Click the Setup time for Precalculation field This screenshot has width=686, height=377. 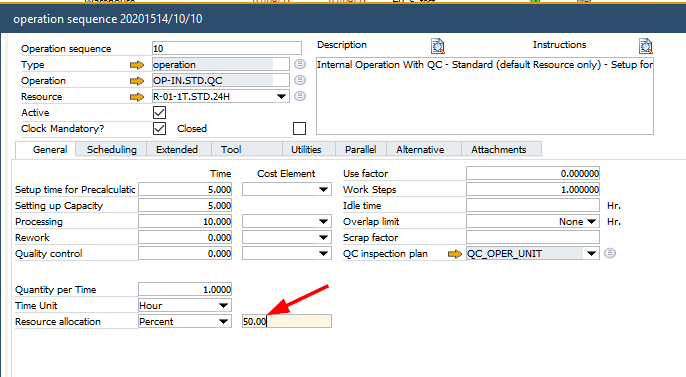coord(185,189)
